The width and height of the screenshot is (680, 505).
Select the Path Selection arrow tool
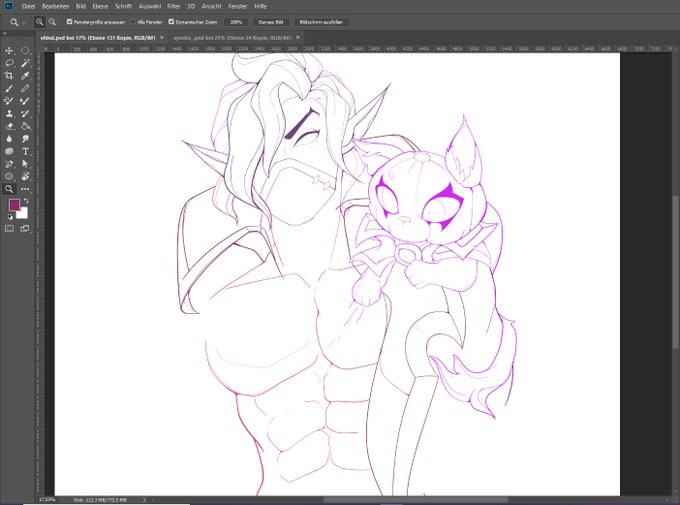point(25,164)
